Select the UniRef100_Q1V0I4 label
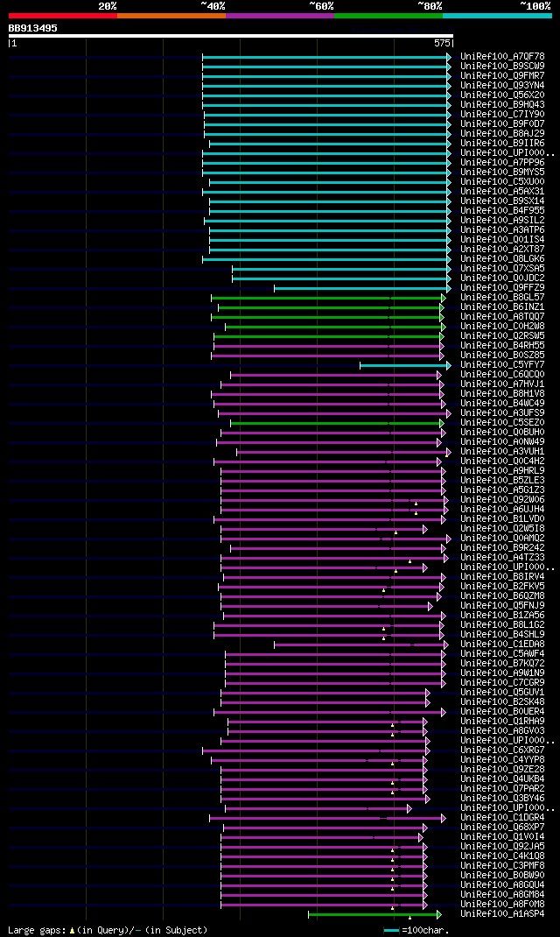Screen dimensions: 560x937 pos(502,837)
